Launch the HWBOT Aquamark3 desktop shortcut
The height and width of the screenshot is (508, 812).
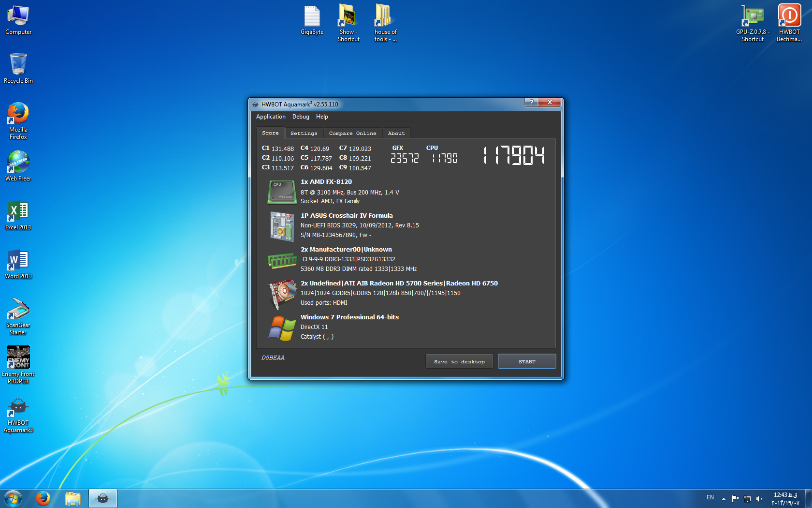tap(18, 415)
